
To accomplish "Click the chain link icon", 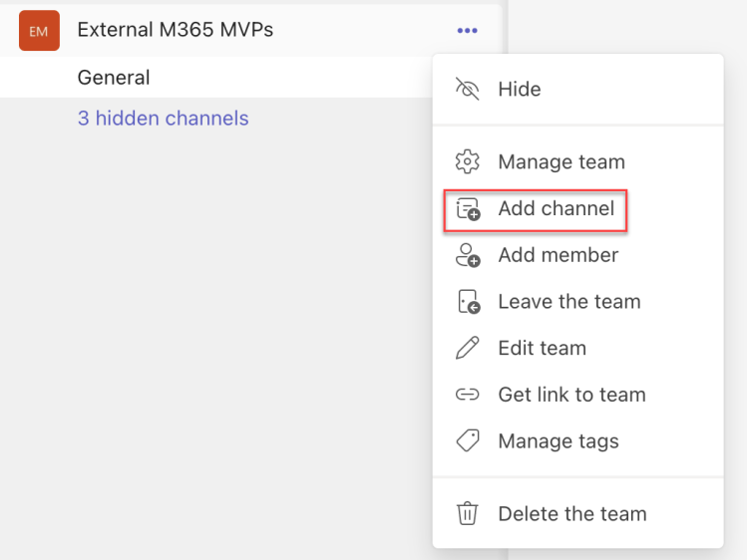I will tap(468, 395).
